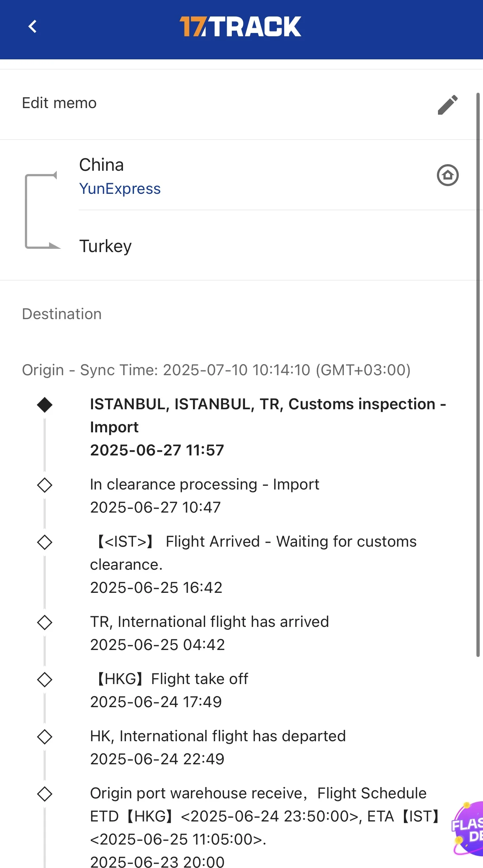Screen dimensions: 483x868
Task: Tap the Origin Sync Time header
Action: pyautogui.click(x=216, y=370)
